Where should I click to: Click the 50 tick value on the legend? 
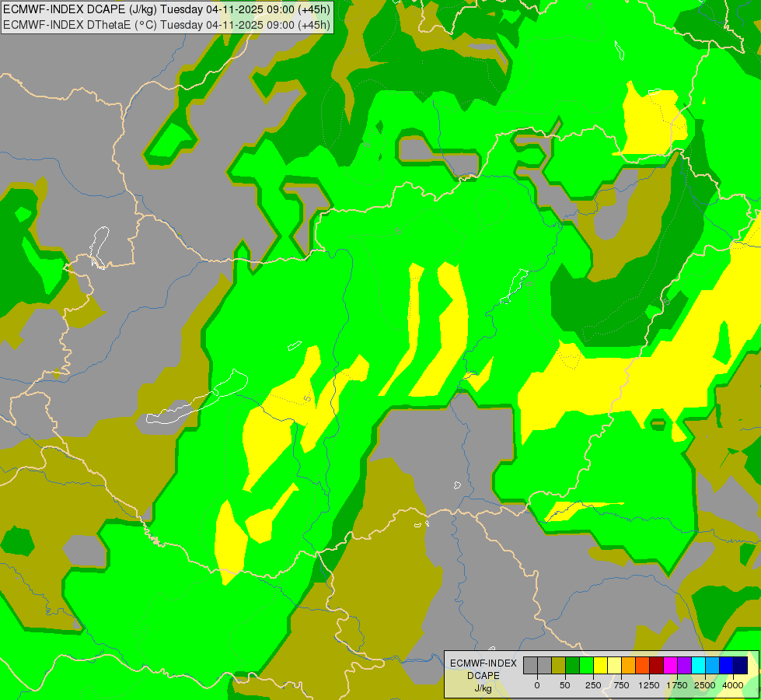565,685
